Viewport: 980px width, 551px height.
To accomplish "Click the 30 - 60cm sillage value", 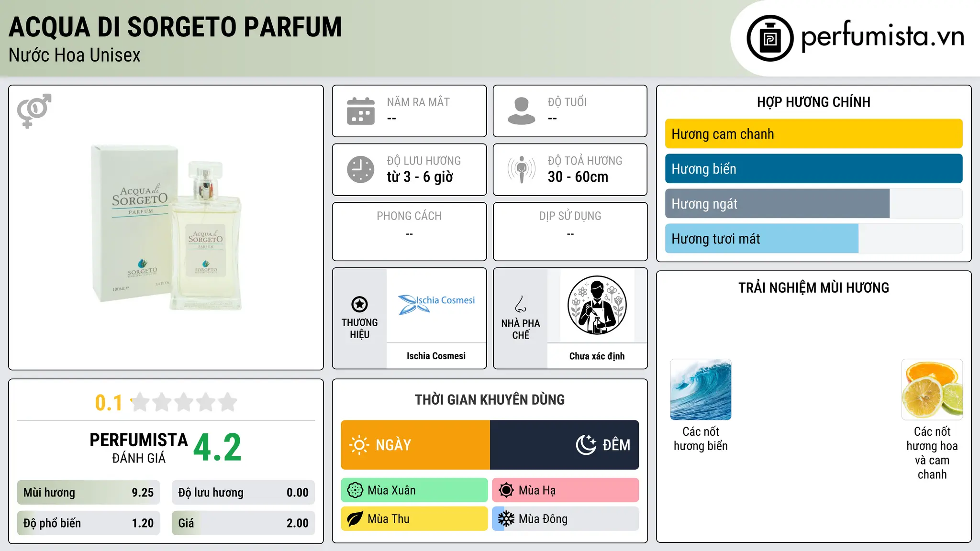I will coord(578,177).
